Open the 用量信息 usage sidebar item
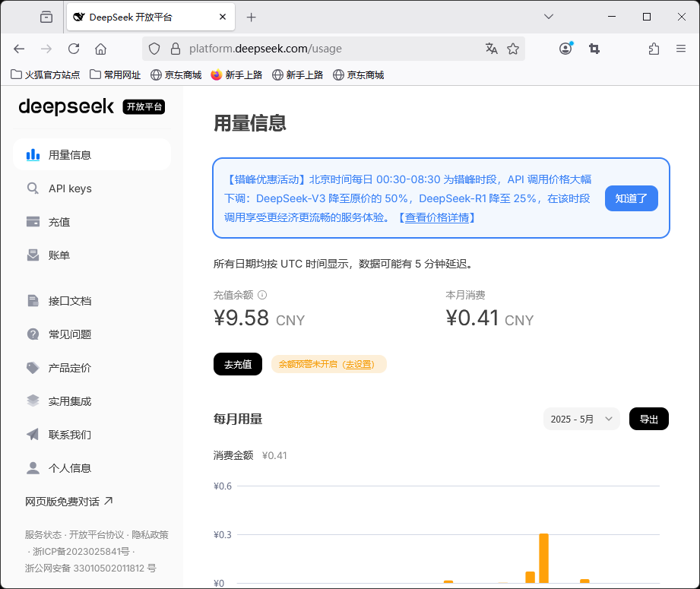 [x=91, y=154]
